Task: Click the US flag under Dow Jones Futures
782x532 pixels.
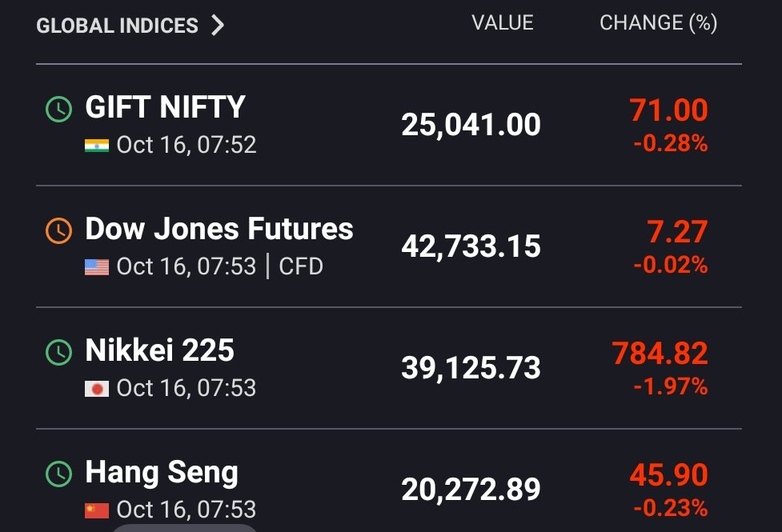Action: [x=97, y=267]
